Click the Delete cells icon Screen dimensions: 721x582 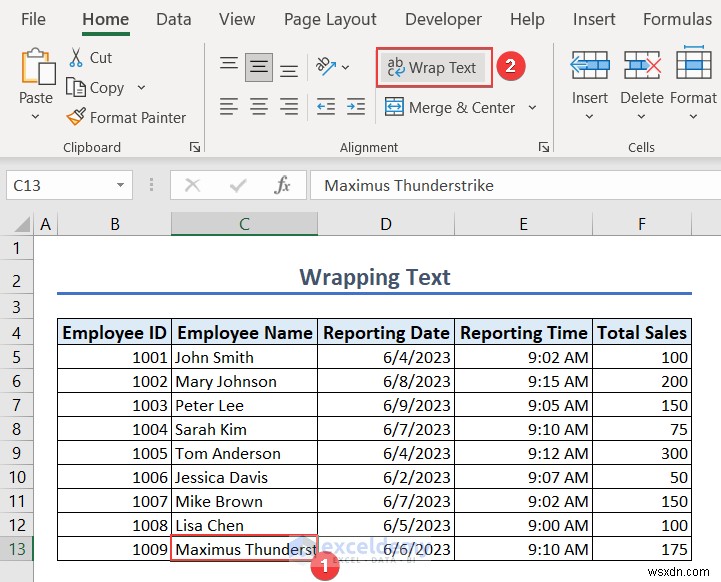tap(642, 65)
